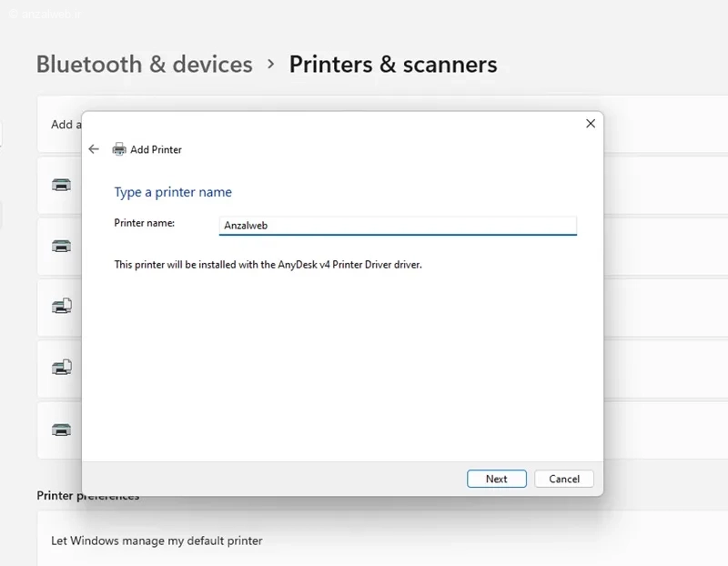Click the Printers & scanners page title
Image resolution: width=728 pixels, height=566 pixels.
[393, 64]
